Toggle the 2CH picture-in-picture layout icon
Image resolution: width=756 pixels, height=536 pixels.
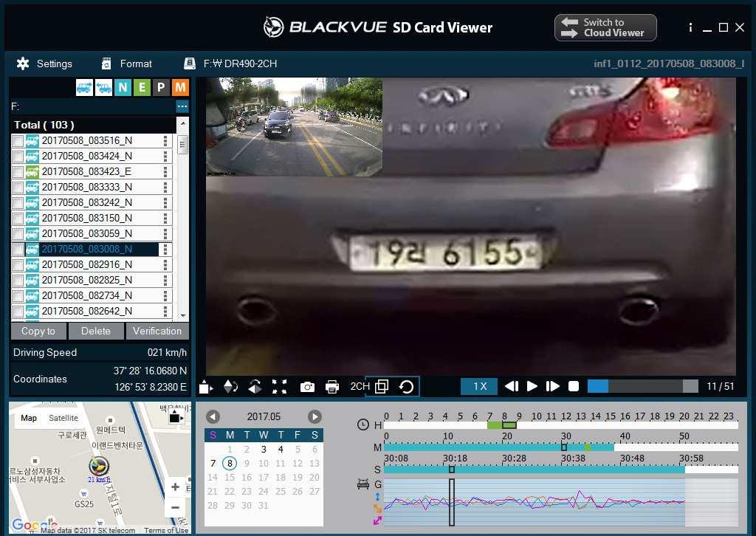pyautogui.click(x=382, y=387)
